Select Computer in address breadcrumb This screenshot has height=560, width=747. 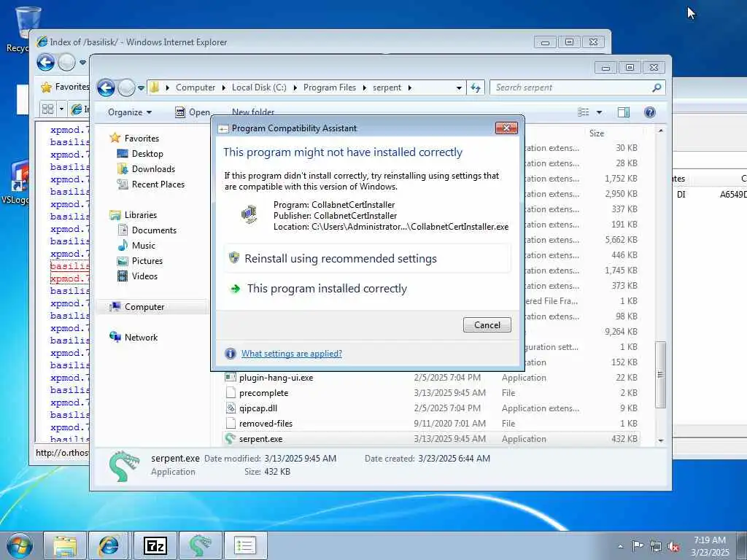coord(196,87)
